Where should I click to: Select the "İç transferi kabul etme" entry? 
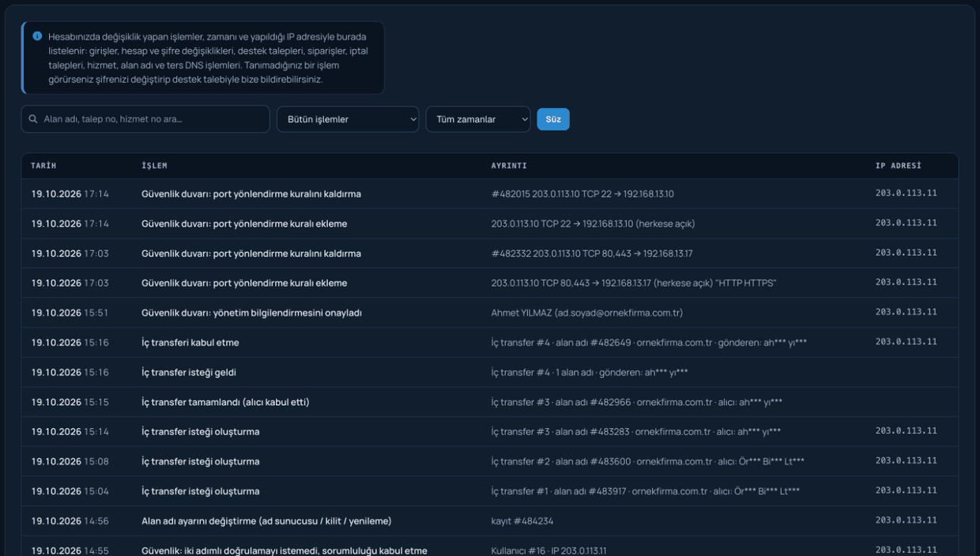click(x=190, y=343)
